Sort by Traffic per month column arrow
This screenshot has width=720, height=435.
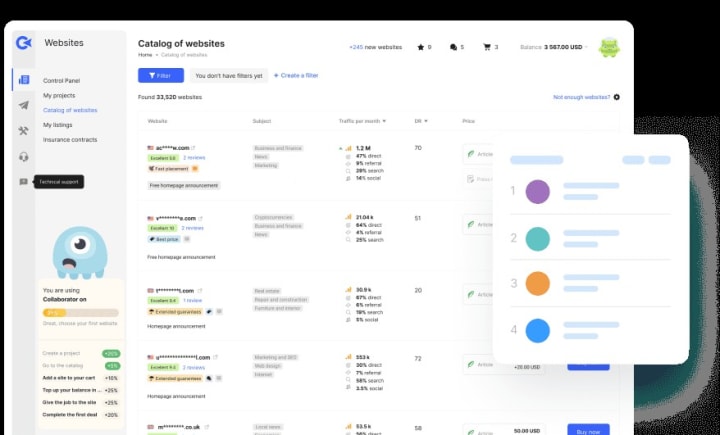[384, 121]
